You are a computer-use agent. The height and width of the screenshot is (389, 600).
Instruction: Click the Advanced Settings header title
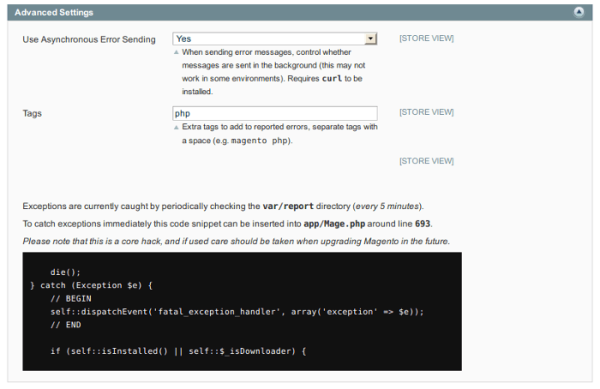(x=54, y=13)
